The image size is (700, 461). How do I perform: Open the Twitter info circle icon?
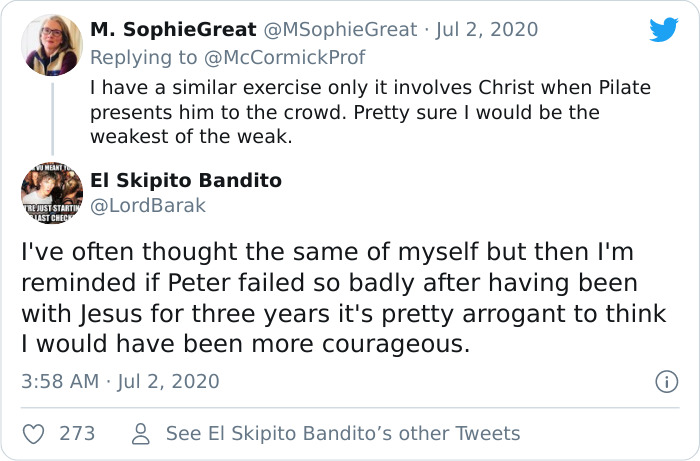click(666, 381)
